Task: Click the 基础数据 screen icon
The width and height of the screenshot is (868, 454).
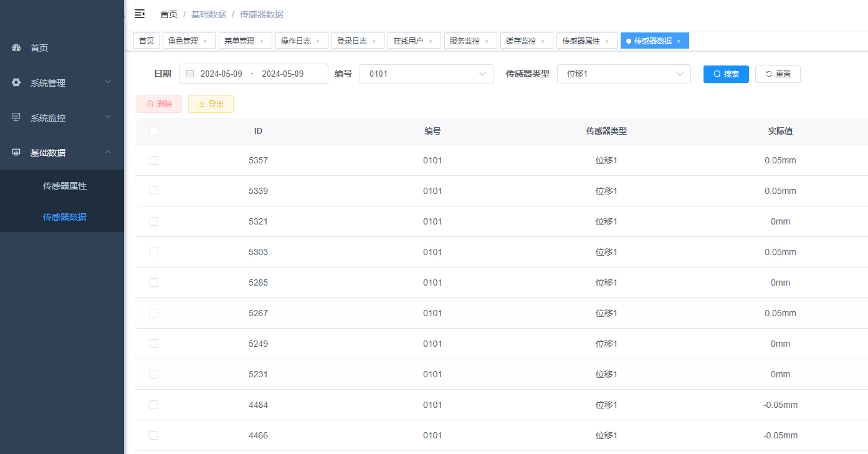Action: (x=17, y=153)
